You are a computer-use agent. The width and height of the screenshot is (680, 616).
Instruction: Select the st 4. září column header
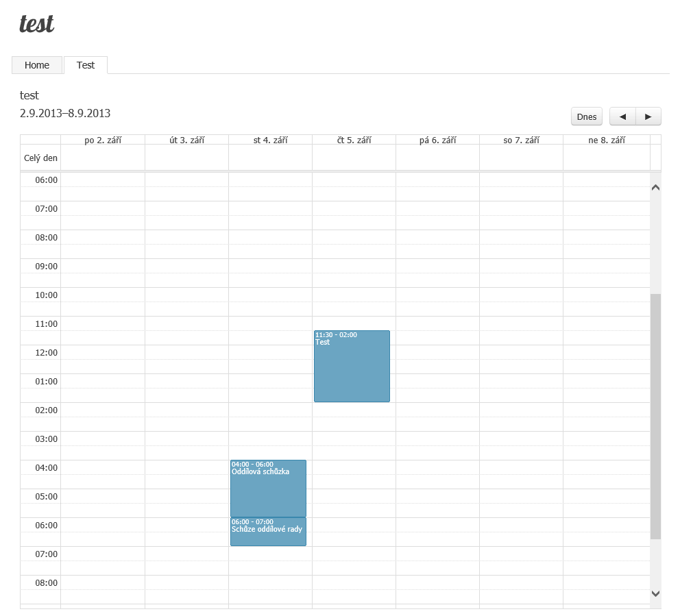point(270,140)
